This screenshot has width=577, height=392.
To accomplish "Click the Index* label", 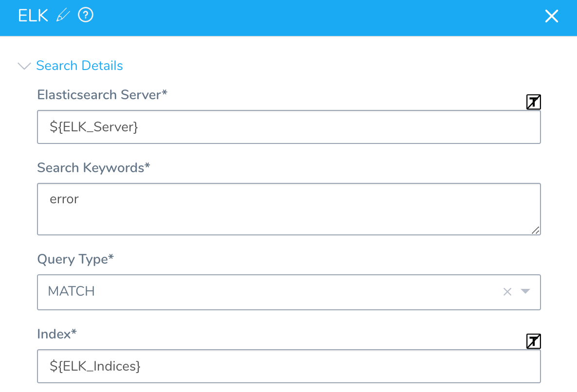I will click(56, 334).
